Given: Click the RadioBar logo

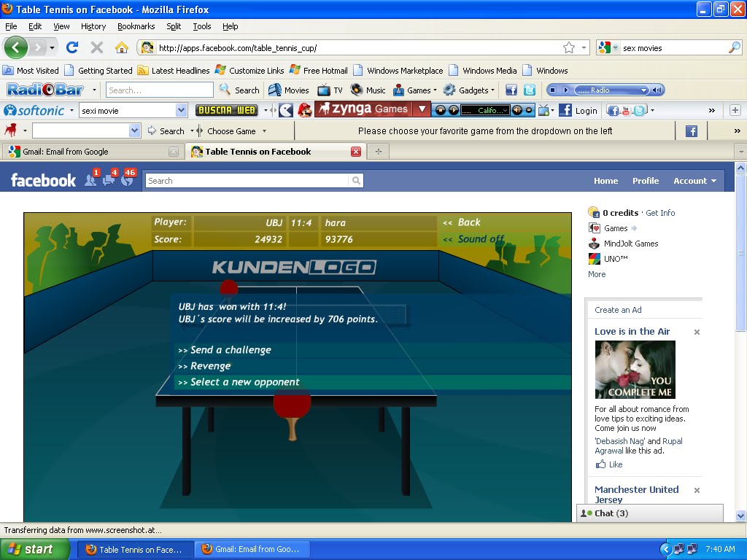Looking at the screenshot, I should click(45, 90).
